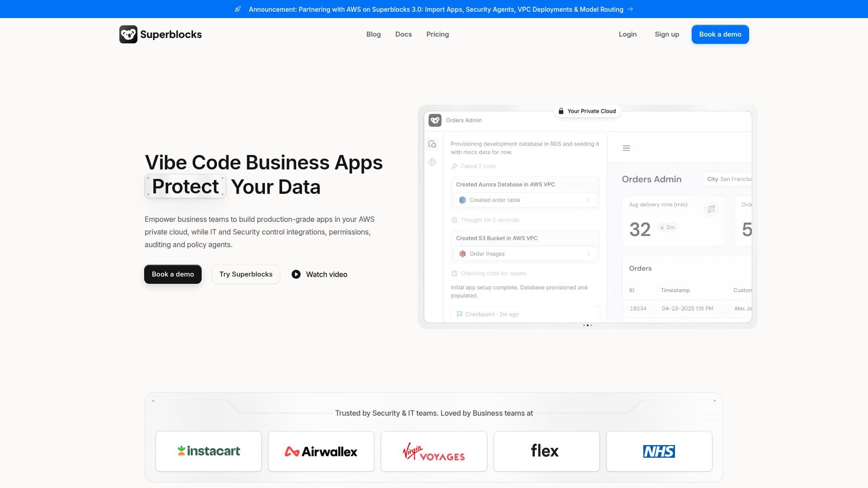Click the brain icon next to Thought for 2 seconds
This screenshot has height=488, width=868.
pos(454,220)
